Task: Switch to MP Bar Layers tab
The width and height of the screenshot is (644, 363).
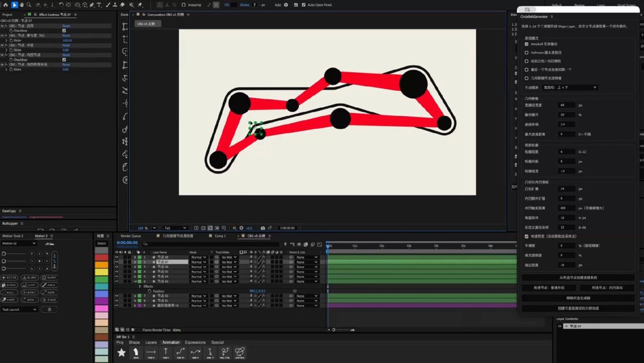Action: [151, 342]
